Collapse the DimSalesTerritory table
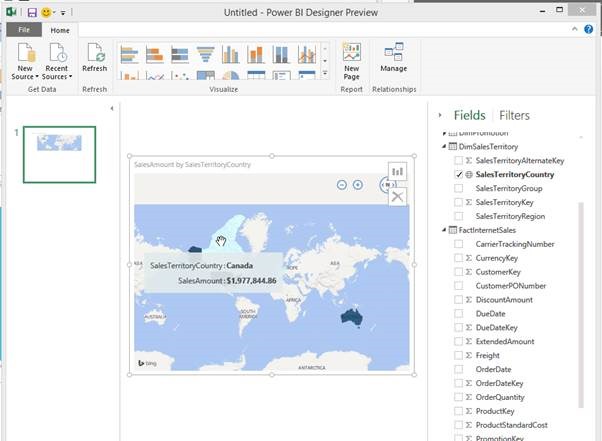Screen dimensions: 602x441 [x=444, y=146]
